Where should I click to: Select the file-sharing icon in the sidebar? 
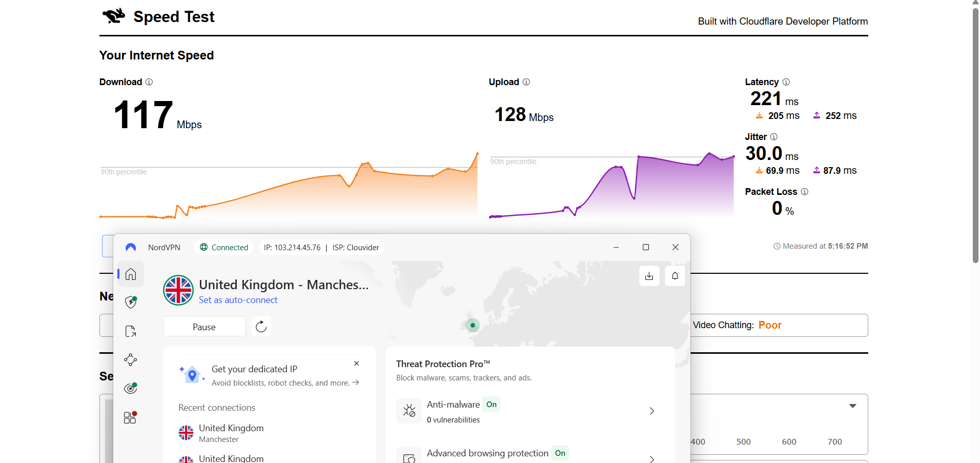click(130, 331)
